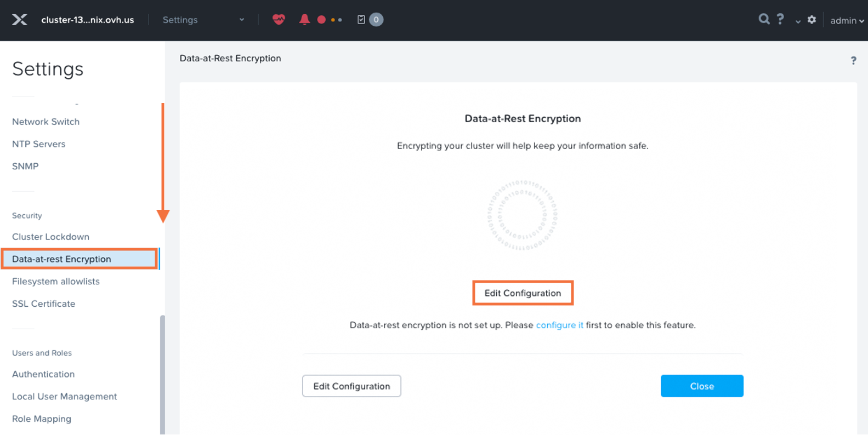Open the gear settings icon
Screen dimensions: 868x435
(812, 20)
